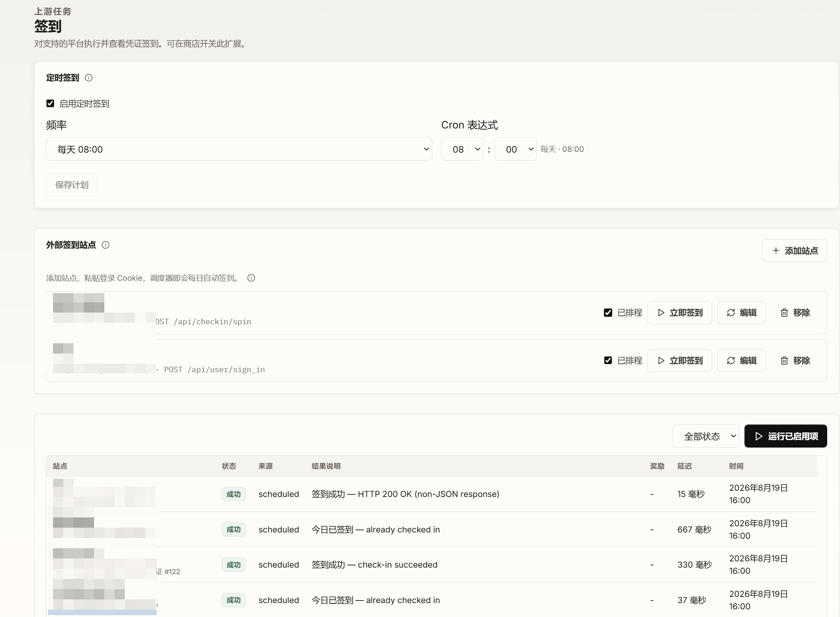Click the 成功 badge in the 330 毫秒 row
The width and height of the screenshot is (840, 617).
tap(234, 565)
